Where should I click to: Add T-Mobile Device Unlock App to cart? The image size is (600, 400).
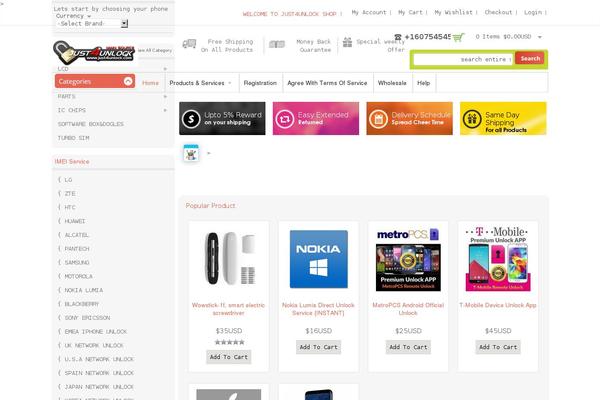pos(498,347)
